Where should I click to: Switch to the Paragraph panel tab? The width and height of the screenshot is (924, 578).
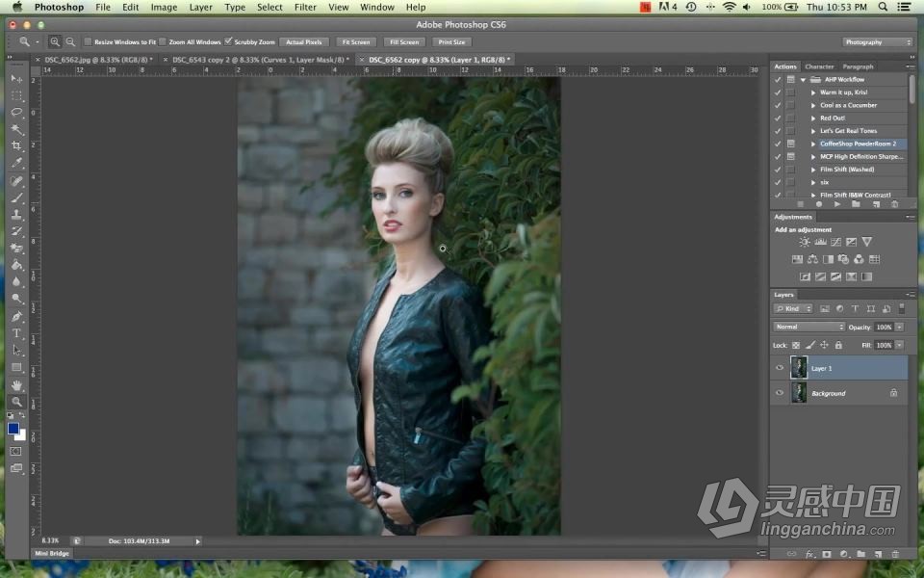[x=858, y=66]
